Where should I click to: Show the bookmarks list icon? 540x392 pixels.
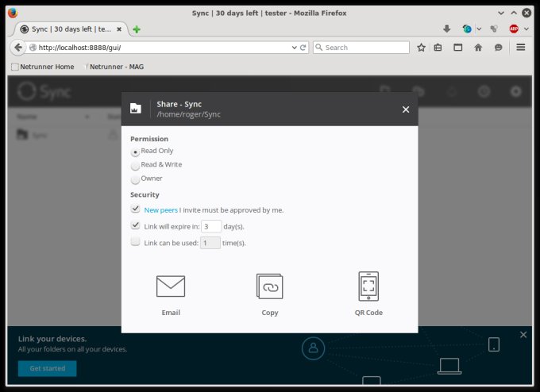click(438, 48)
